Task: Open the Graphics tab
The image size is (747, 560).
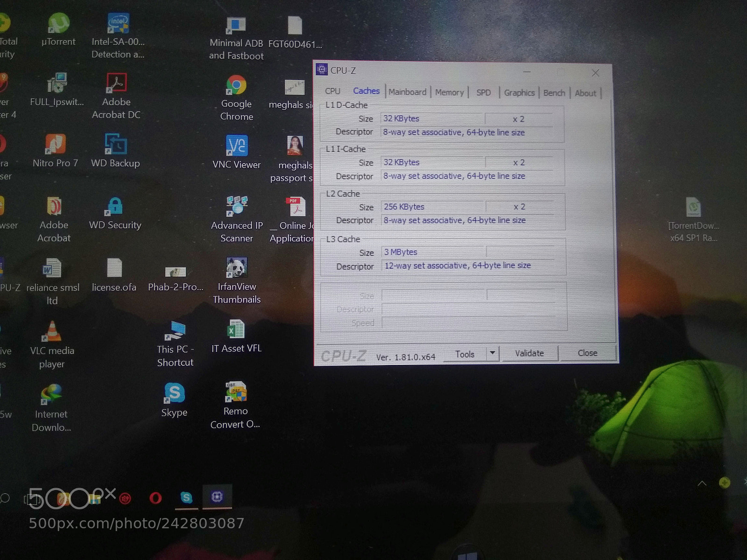Action: pyautogui.click(x=519, y=92)
